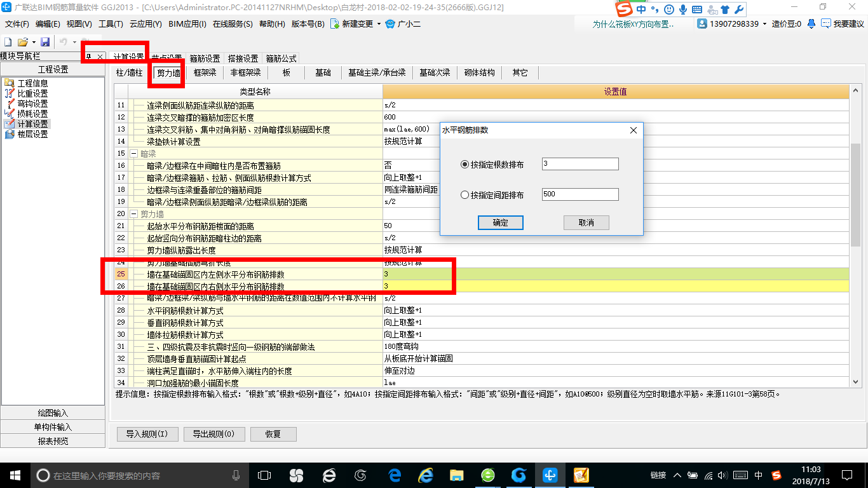Viewport: 868px width, 488px height.
Task: Close the 水平钢筋排数 dialog
Action: (x=633, y=130)
